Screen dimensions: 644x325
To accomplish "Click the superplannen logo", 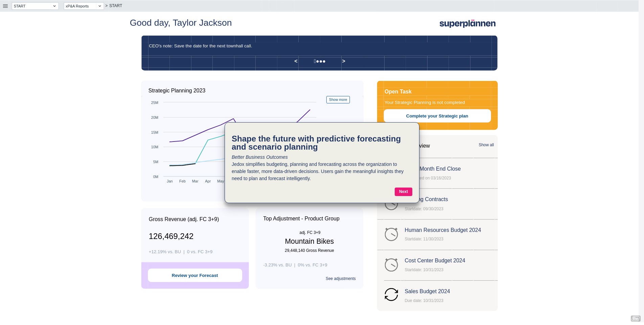I will (x=467, y=23).
